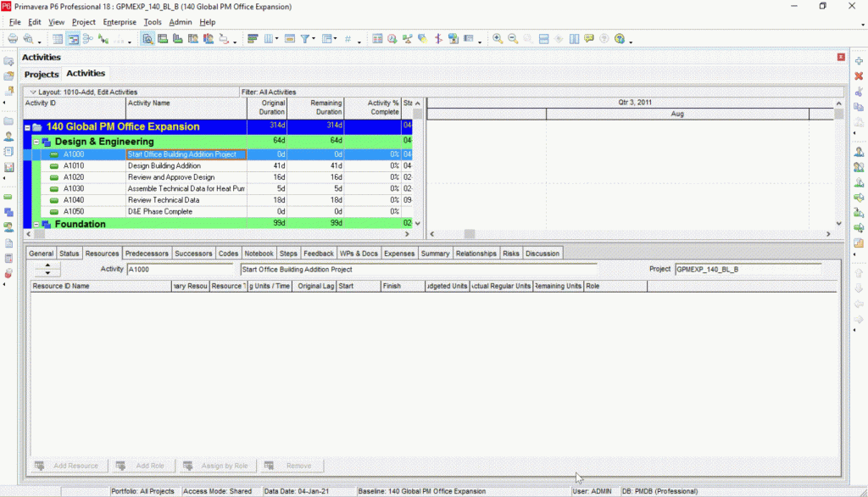The width and height of the screenshot is (868, 497).
Task: Select activity row A1010 Design Building Addition
Action: pos(218,165)
